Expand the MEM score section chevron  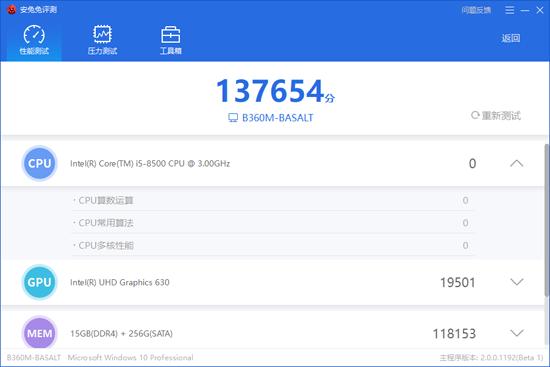[516, 333]
